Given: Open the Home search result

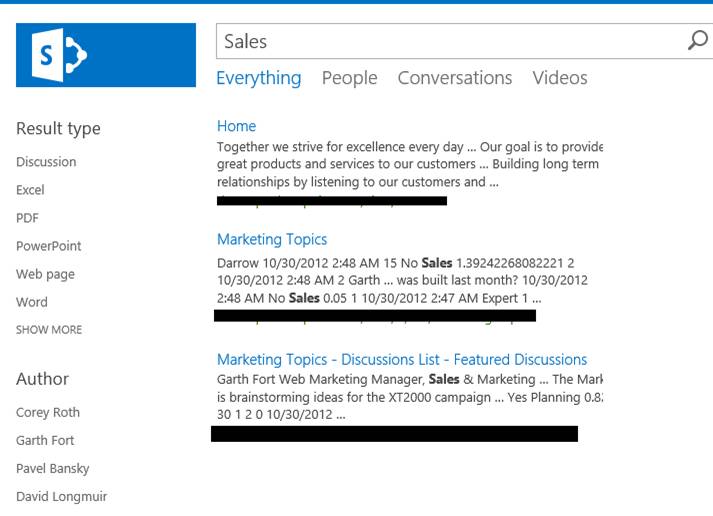Looking at the screenshot, I should (236, 126).
